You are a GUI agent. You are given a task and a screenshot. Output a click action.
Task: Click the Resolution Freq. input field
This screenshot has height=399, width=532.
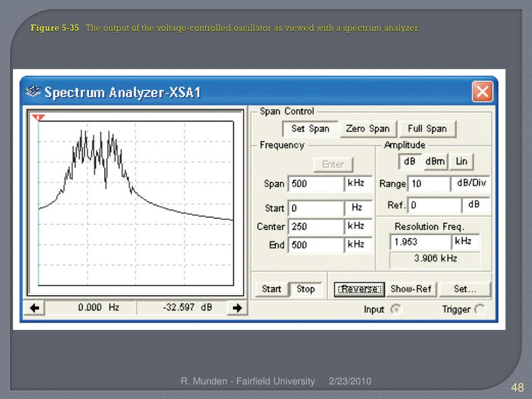420,242
